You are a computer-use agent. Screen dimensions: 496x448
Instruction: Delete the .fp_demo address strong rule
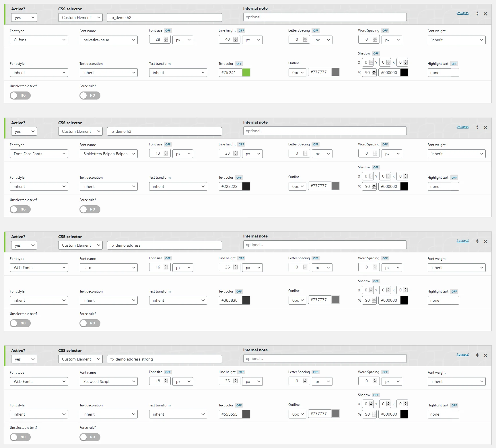pos(485,355)
